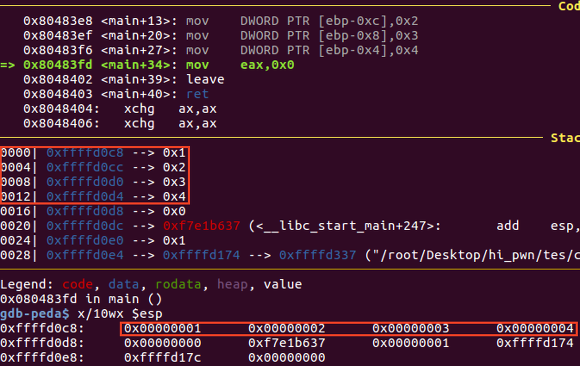
Task: Click the 'eax,0x0' operand text
Action: tap(267, 65)
